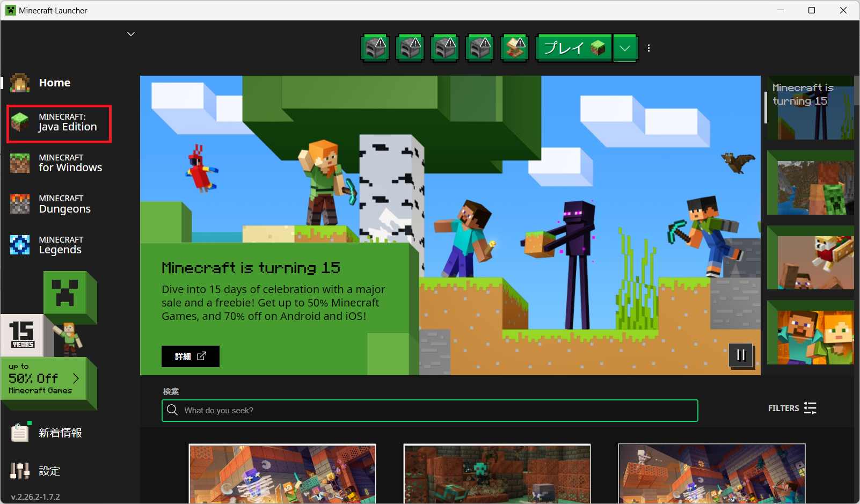The height and width of the screenshot is (504, 860).
Task: Expand the account chevron in sidebar
Action: (131, 34)
